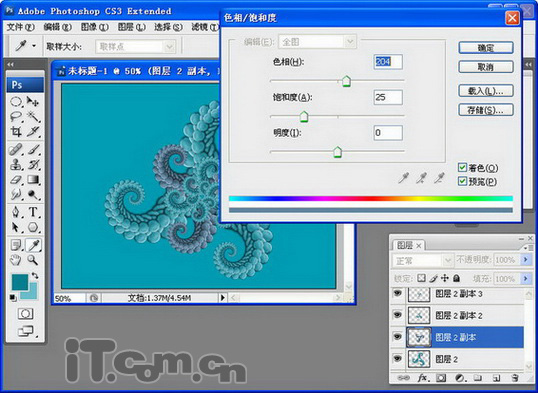Toggle lock position icon
The height and width of the screenshot is (393, 538).
(x=445, y=278)
